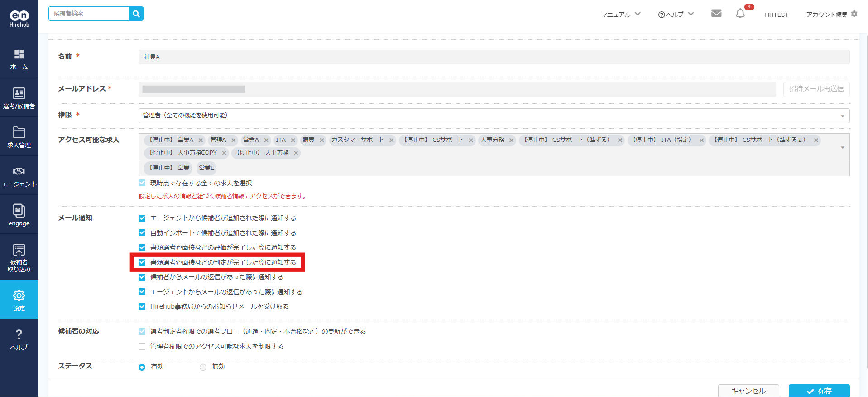Image resolution: width=868 pixels, height=397 pixels.
Task: Click the notification bell icon
Action: click(740, 14)
